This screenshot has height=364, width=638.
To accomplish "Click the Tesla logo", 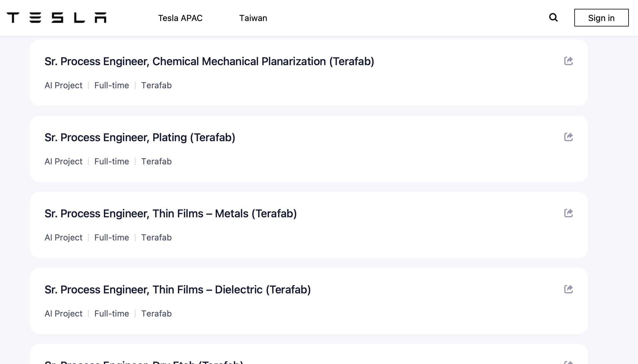I will pyautogui.click(x=57, y=18).
